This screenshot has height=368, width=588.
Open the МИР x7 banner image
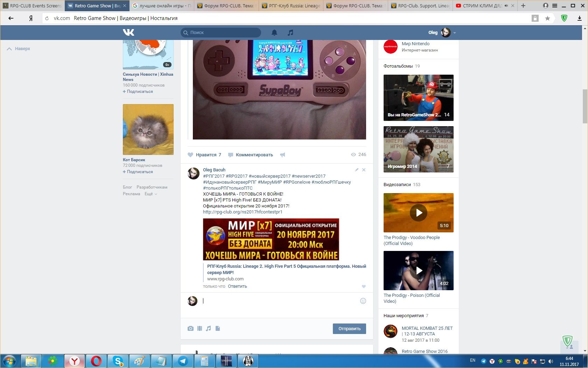(x=271, y=239)
